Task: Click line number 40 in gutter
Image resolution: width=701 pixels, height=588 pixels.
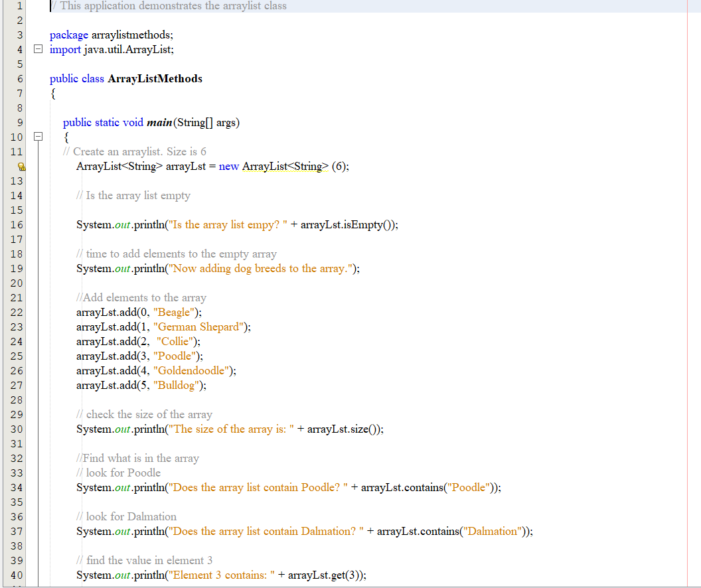Action: [x=17, y=575]
